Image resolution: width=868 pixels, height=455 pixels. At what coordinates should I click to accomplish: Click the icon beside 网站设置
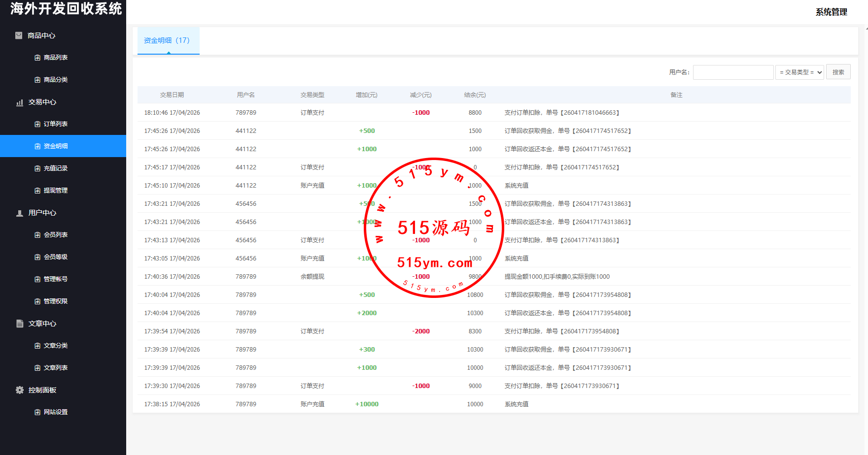click(x=37, y=412)
